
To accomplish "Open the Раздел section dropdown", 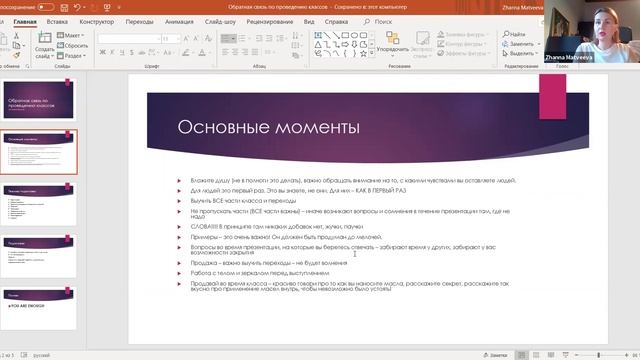I will 71,56.
